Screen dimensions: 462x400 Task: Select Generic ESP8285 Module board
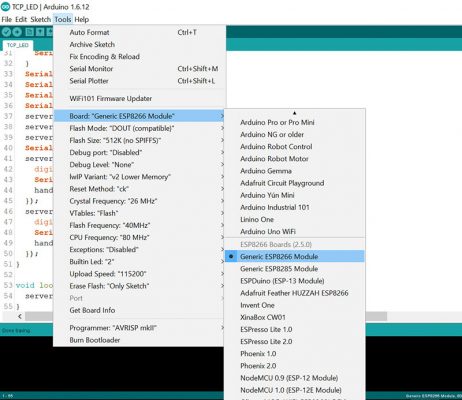[x=295, y=269]
